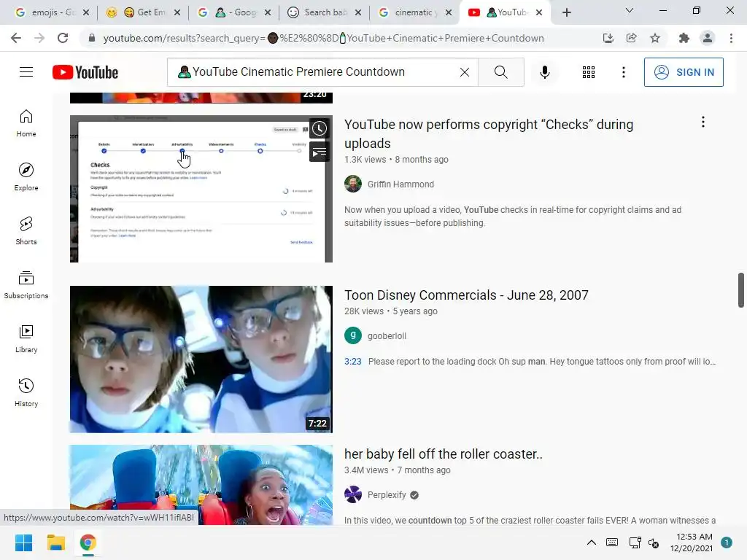This screenshot has width=747, height=560.
Task: Click the SIGN IN button
Action: pyautogui.click(x=683, y=72)
